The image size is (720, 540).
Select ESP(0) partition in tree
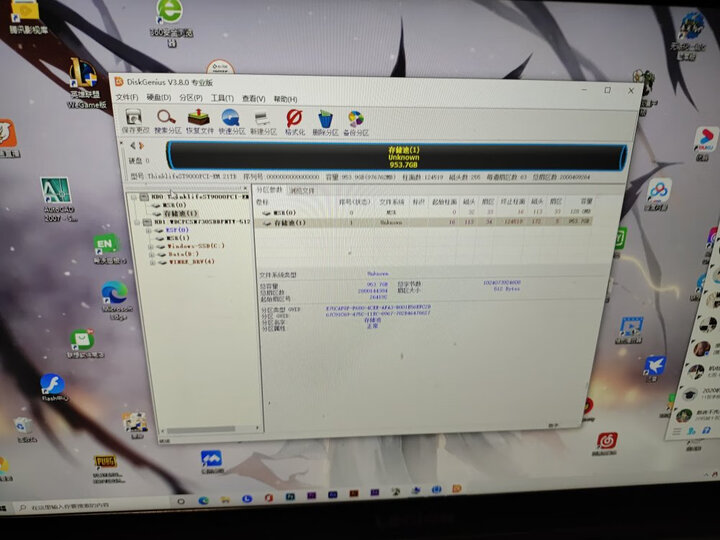coord(172,230)
